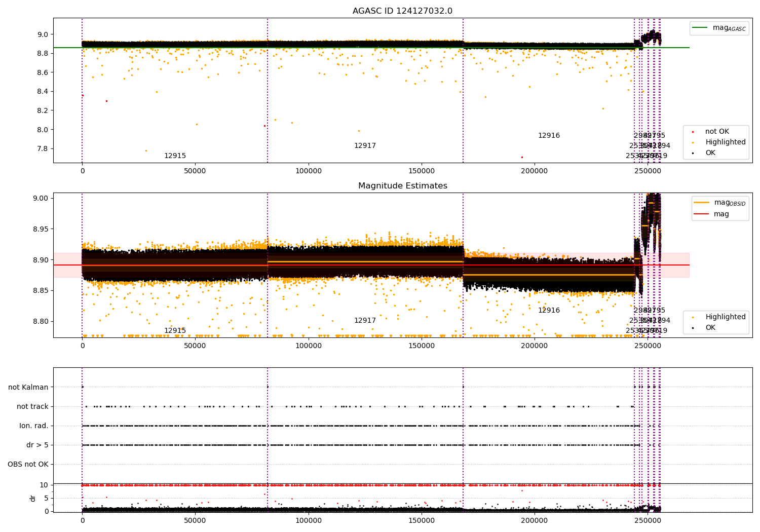
Task: Click x-axis tick '50000' in Magnitude Estimates plot
Action: pyautogui.click(x=195, y=346)
